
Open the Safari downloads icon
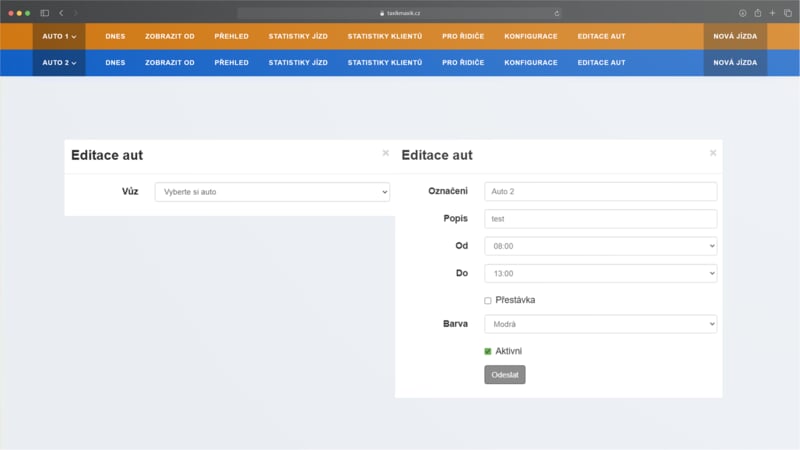[x=743, y=13]
